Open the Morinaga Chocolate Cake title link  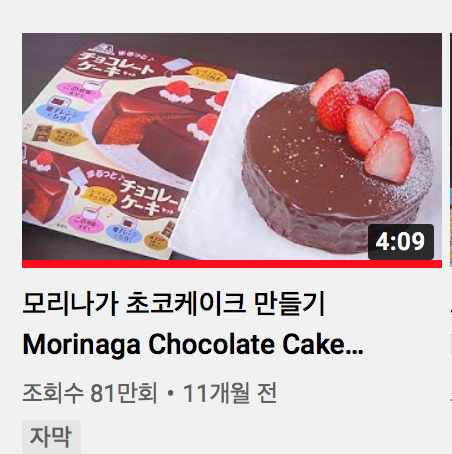click(x=193, y=344)
